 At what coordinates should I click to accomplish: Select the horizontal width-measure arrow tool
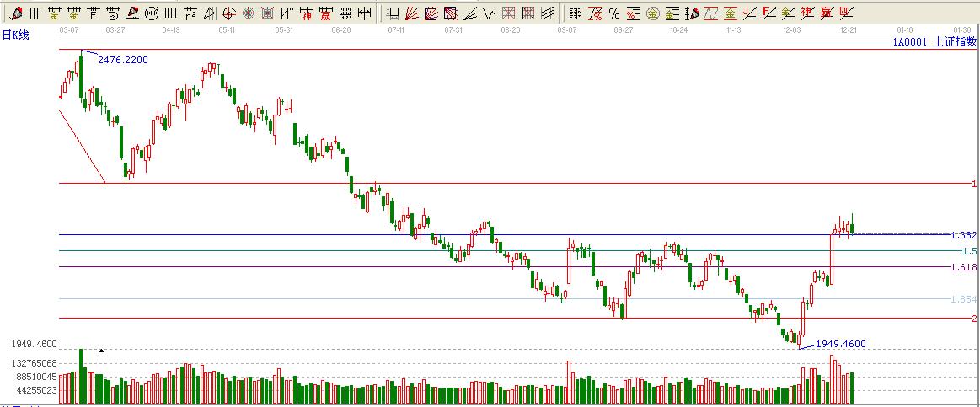pos(364,13)
